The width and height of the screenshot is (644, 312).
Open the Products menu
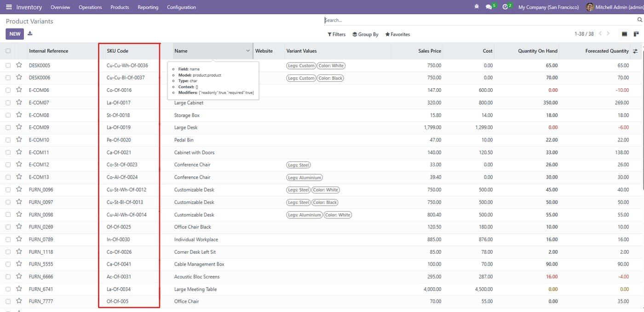coord(120,7)
